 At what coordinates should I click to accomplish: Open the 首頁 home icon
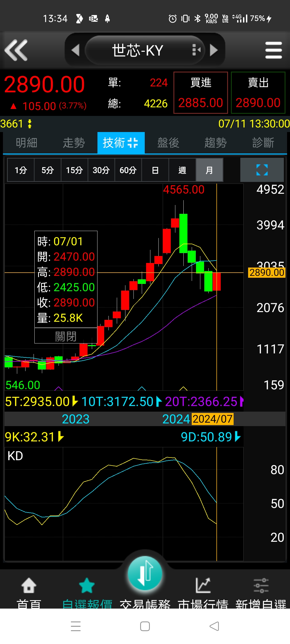pyautogui.click(x=29, y=586)
